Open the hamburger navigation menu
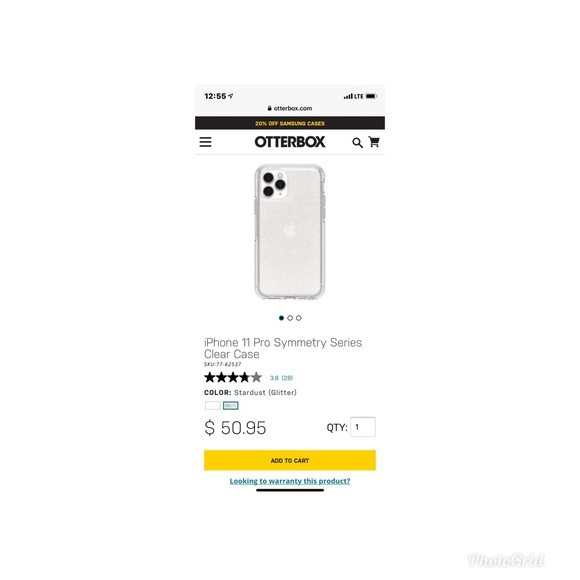 point(205,142)
